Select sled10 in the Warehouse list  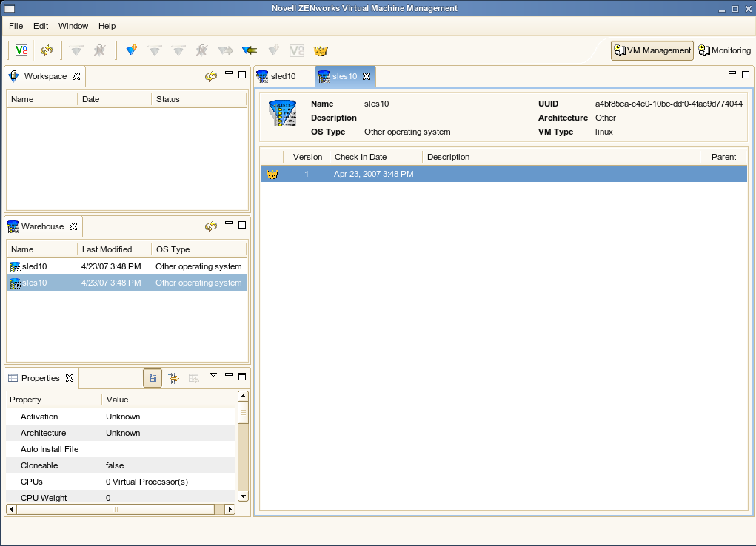[x=34, y=266]
